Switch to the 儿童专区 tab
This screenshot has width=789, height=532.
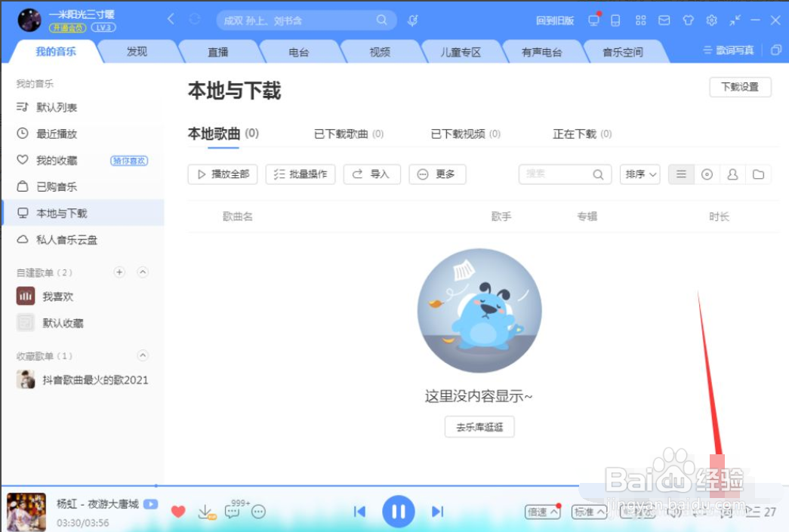[461, 52]
